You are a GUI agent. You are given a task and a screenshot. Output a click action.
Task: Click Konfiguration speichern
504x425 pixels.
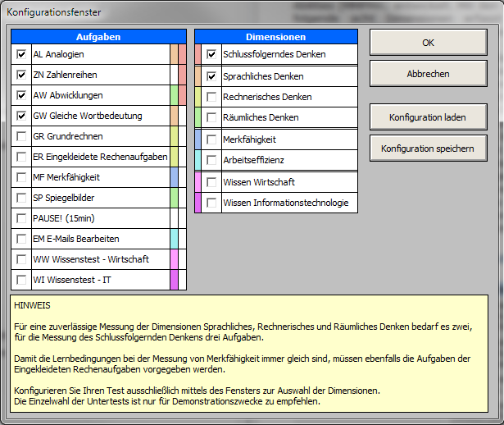(x=428, y=149)
